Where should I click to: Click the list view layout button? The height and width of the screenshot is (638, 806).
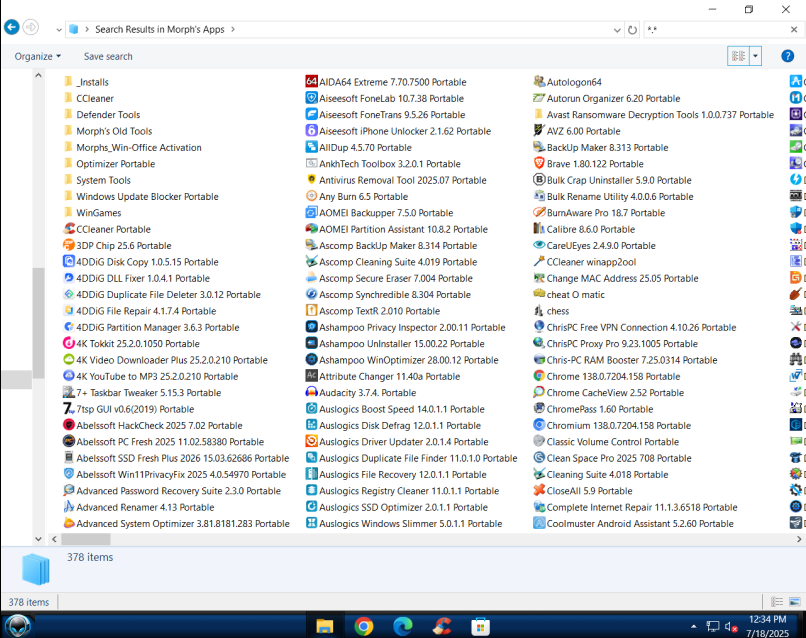pos(739,56)
